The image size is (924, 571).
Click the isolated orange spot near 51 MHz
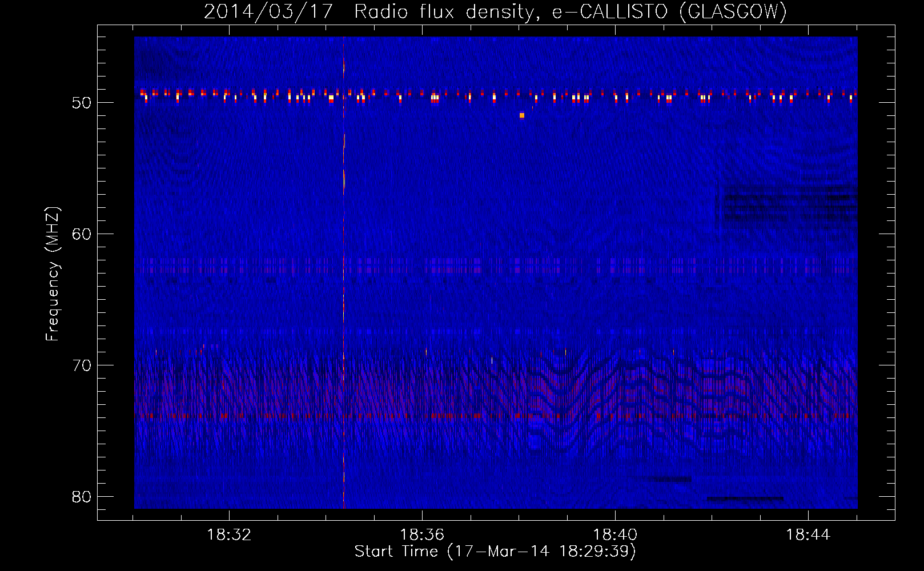(x=522, y=115)
